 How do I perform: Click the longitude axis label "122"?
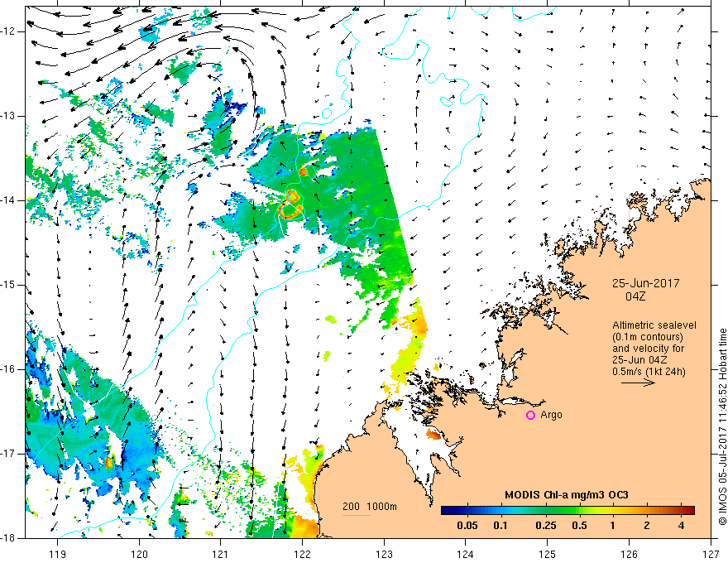tap(302, 554)
